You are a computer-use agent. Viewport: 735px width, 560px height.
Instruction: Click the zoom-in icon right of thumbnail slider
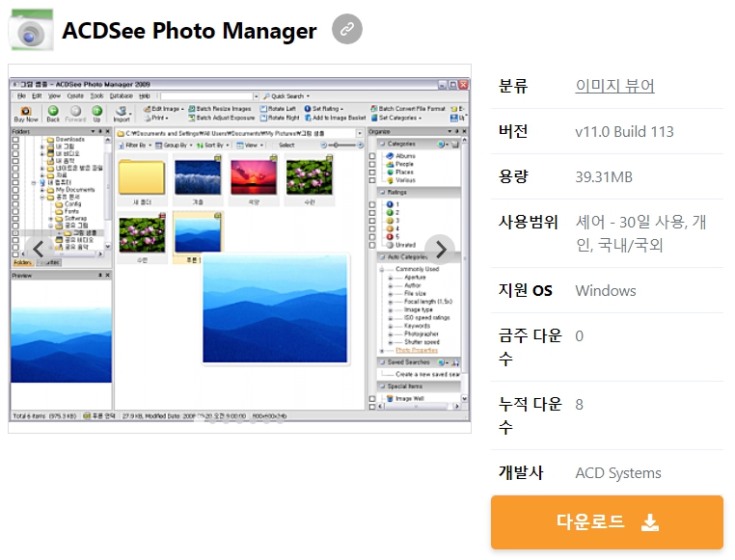[360, 146]
